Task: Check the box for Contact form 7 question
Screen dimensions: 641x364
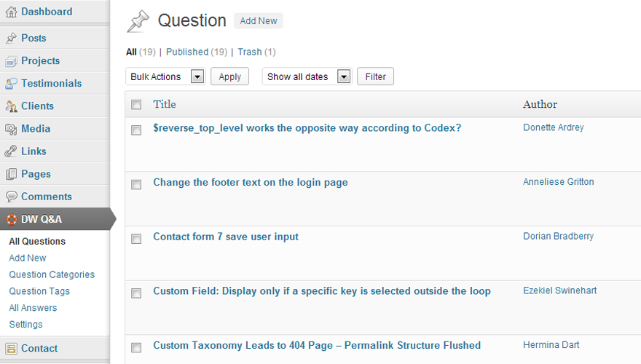Action: point(136,239)
